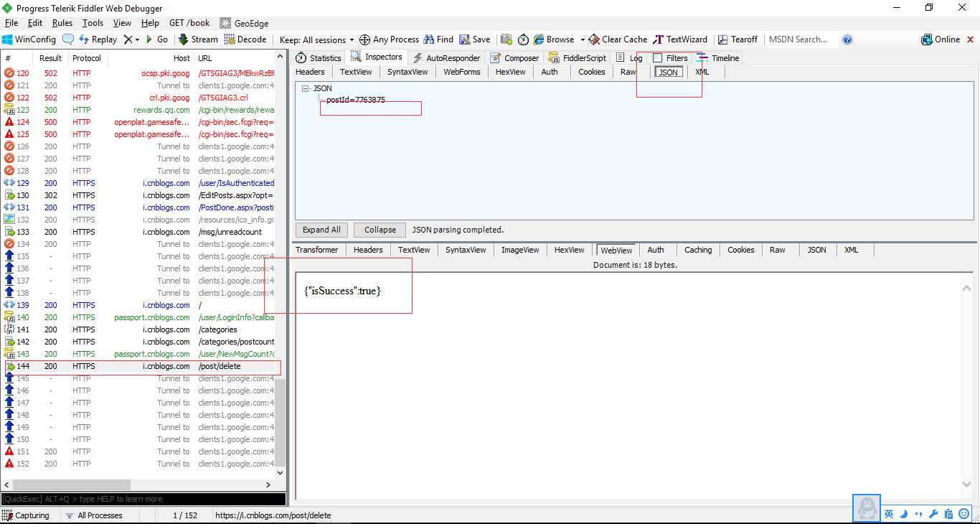Image resolution: width=980 pixels, height=524 pixels.
Task: Switch to the AutoResponder tab
Action: click(446, 58)
